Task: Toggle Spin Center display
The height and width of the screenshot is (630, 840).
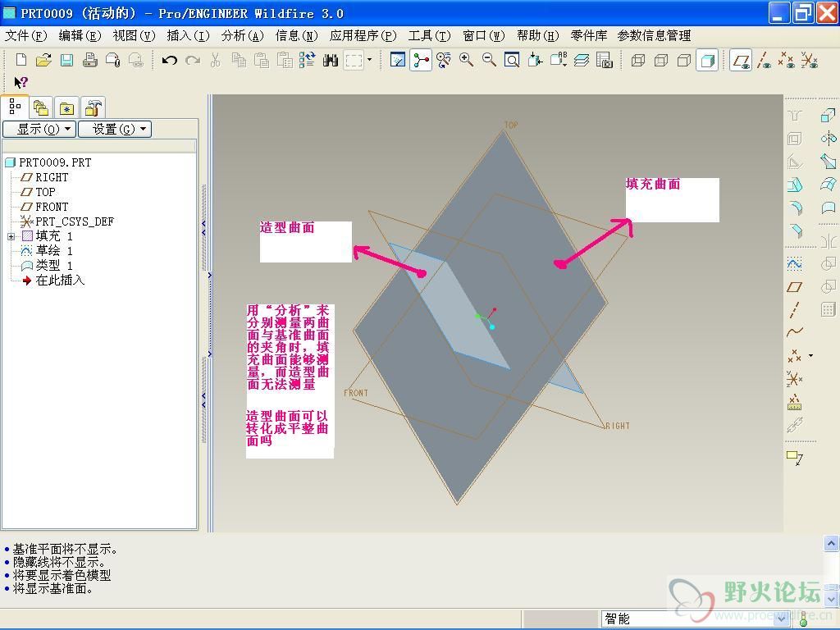Action: click(421, 60)
